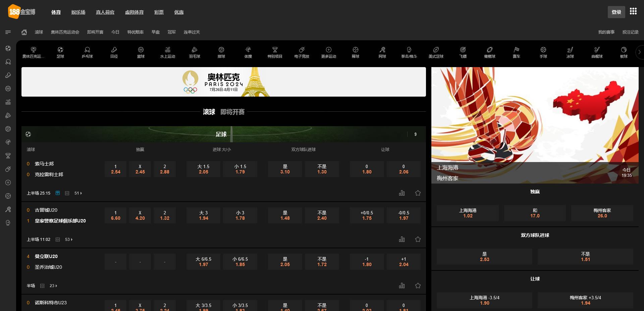The width and height of the screenshot is (644, 311).
Task: Click the home icon in the sub navigation
Action: tap(24, 32)
